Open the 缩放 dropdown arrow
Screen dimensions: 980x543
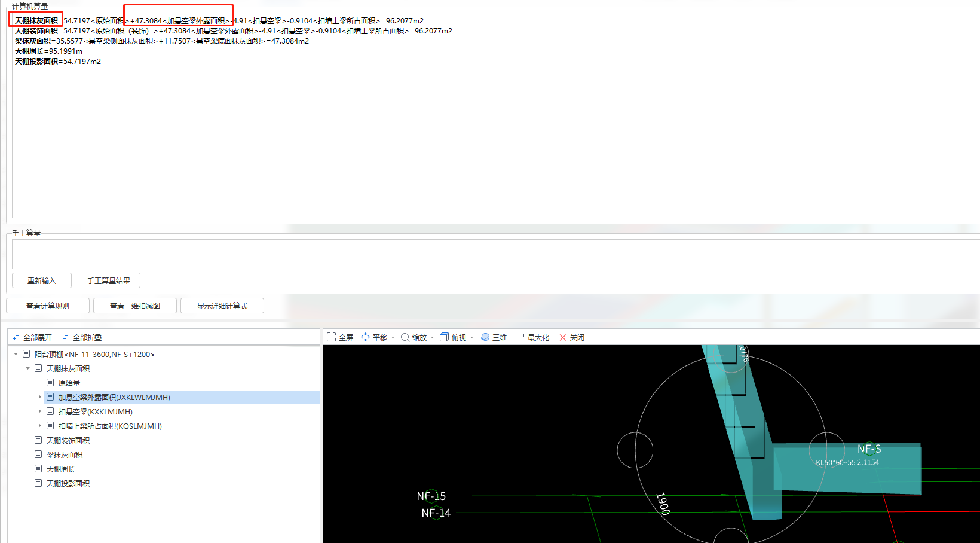tap(432, 338)
